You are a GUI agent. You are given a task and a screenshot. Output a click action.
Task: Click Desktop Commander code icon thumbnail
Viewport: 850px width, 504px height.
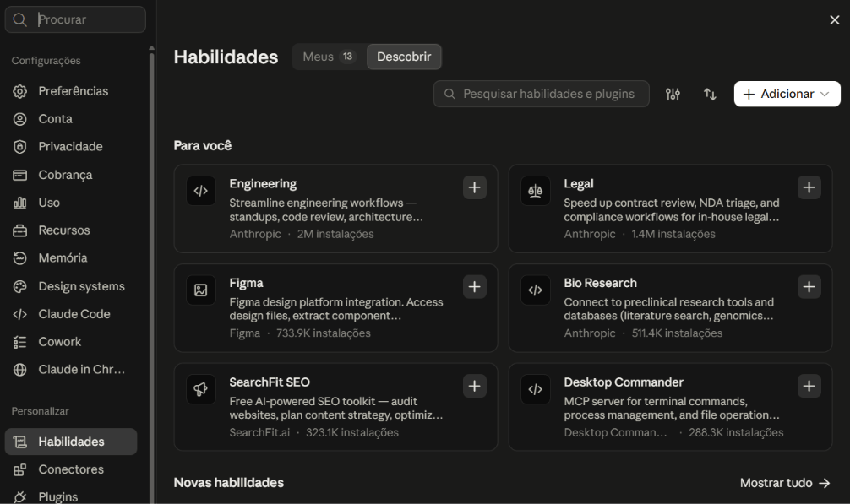point(535,389)
